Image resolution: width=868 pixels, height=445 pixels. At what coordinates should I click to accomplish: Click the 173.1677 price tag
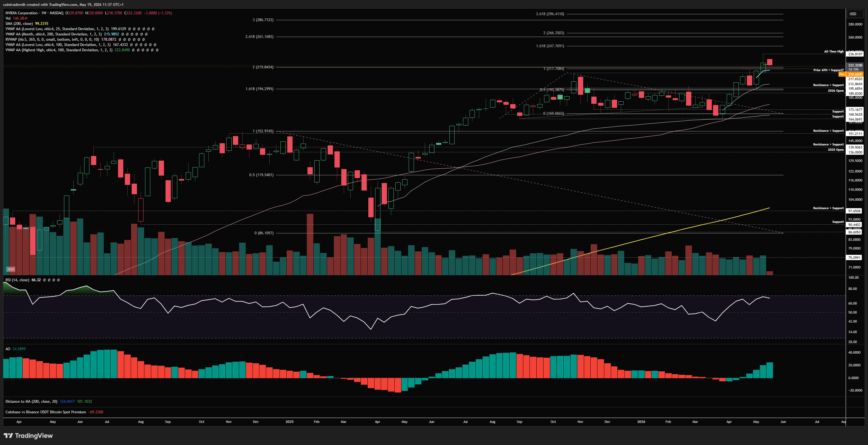pos(855,110)
